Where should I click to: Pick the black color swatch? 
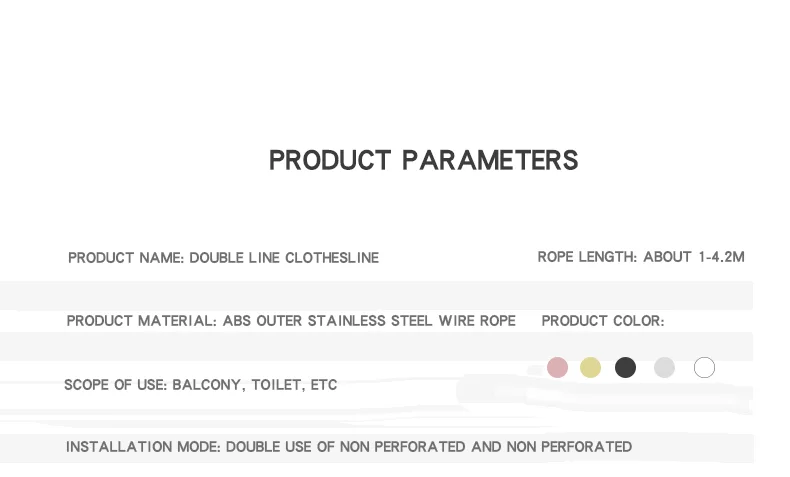[625, 368]
